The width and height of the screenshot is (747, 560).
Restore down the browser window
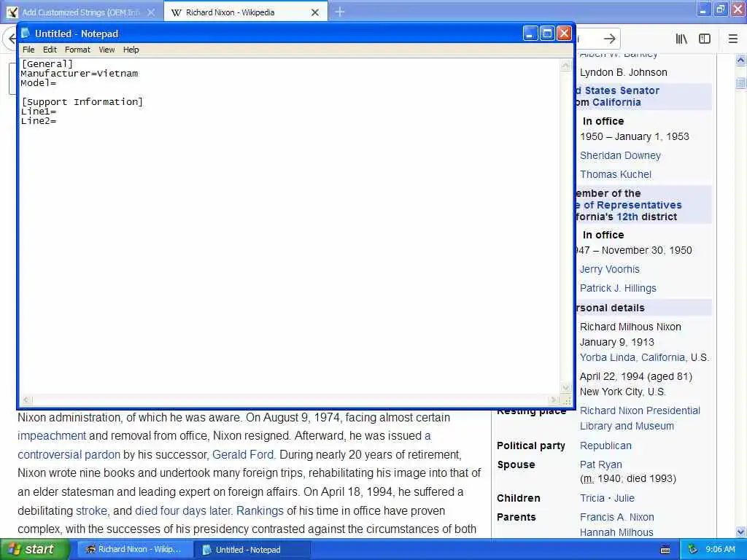point(720,9)
